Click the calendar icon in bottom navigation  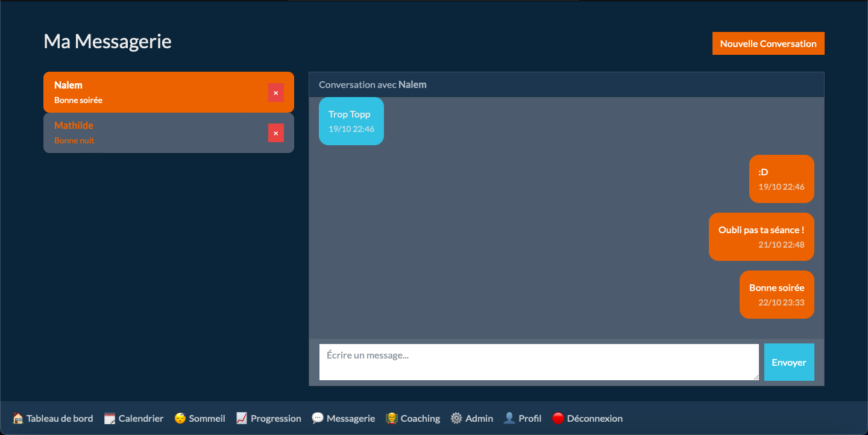(x=110, y=418)
